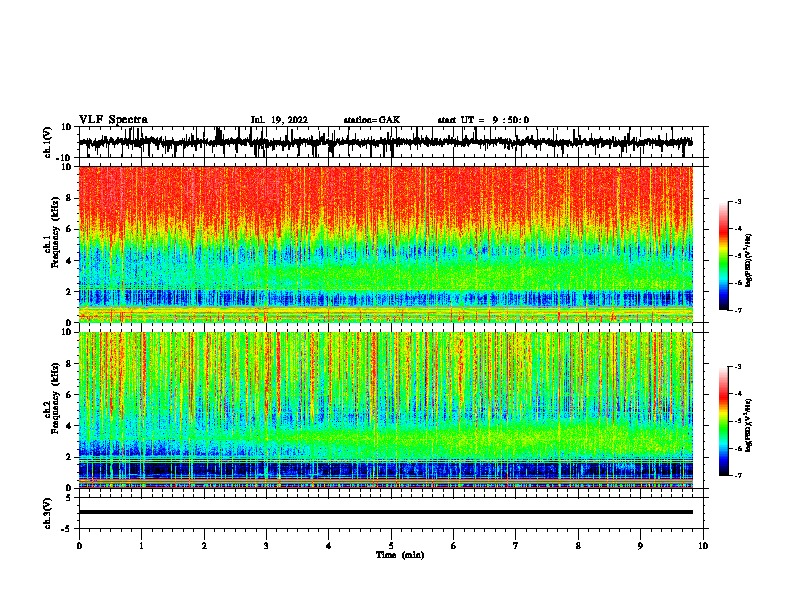This screenshot has width=792, height=612.
Task: Click the ch.2 "Frequency (kHz)" axis label
Action: (56, 398)
